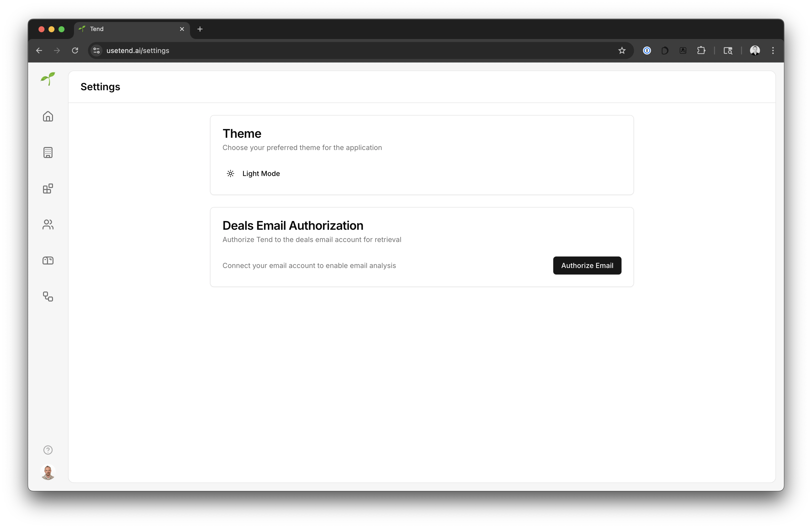This screenshot has width=812, height=528.
Task: Open the 1Password extension icon
Action: tap(646, 50)
